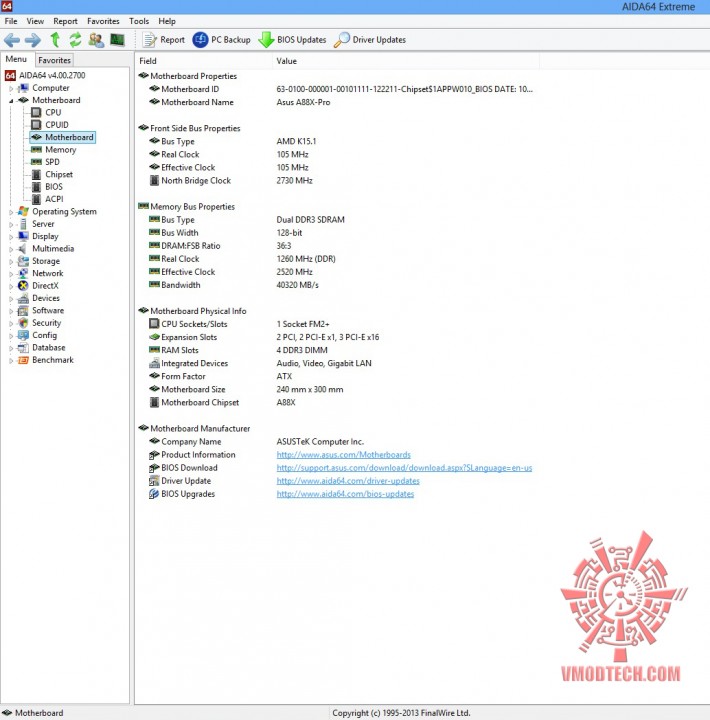710x720 pixels.
Task: Click the Operating System Windows flag icon
Action: [x=23, y=212]
